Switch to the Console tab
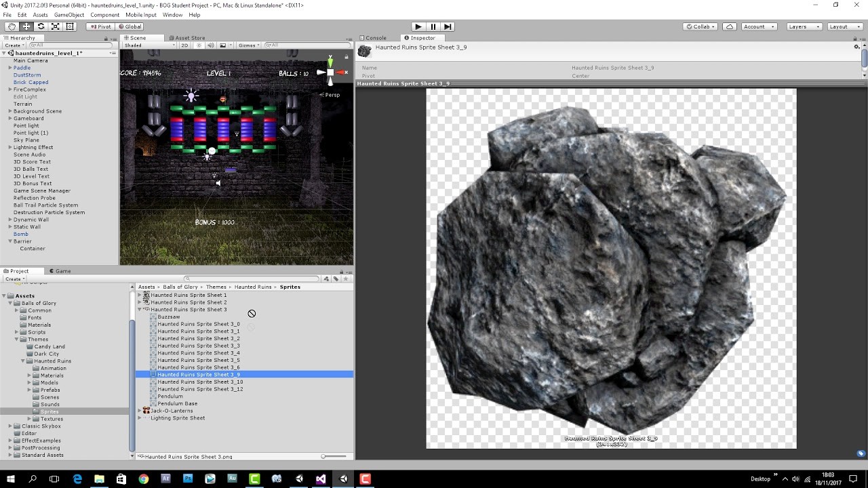 tap(373, 38)
